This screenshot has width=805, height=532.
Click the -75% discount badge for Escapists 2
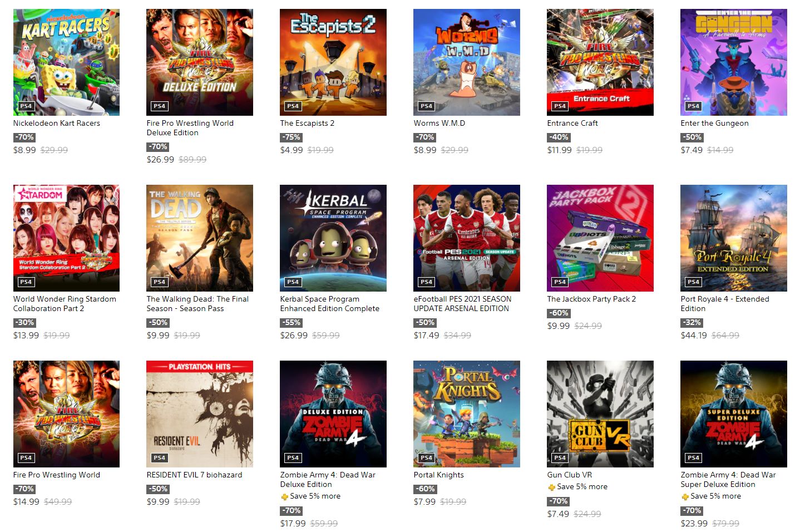[291, 137]
